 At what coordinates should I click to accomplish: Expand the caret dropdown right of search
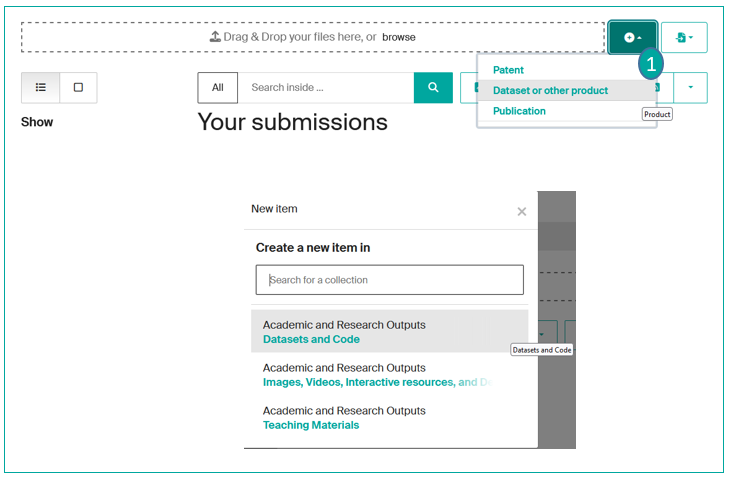coord(689,88)
